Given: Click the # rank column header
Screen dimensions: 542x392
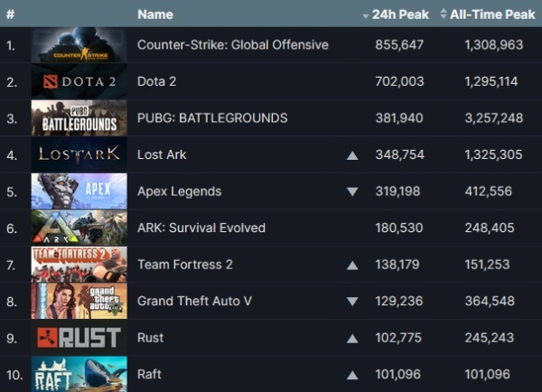Looking at the screenshot, I should click(9, 14).
